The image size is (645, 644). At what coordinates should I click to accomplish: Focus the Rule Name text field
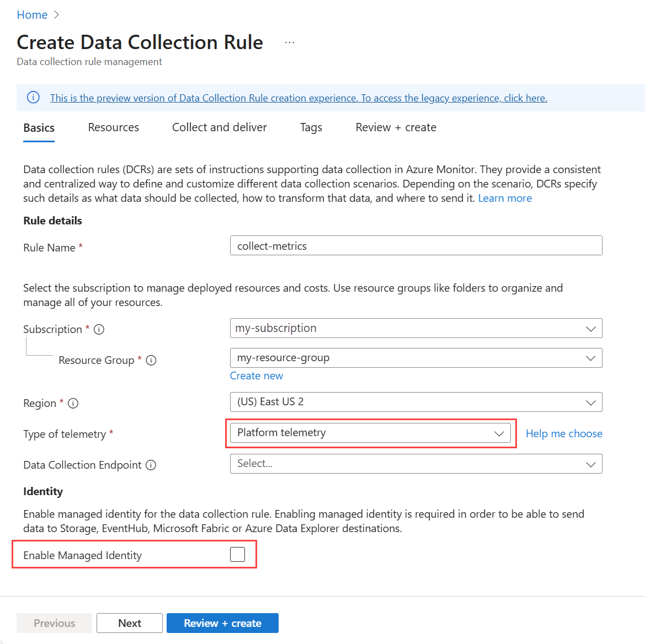415,246
